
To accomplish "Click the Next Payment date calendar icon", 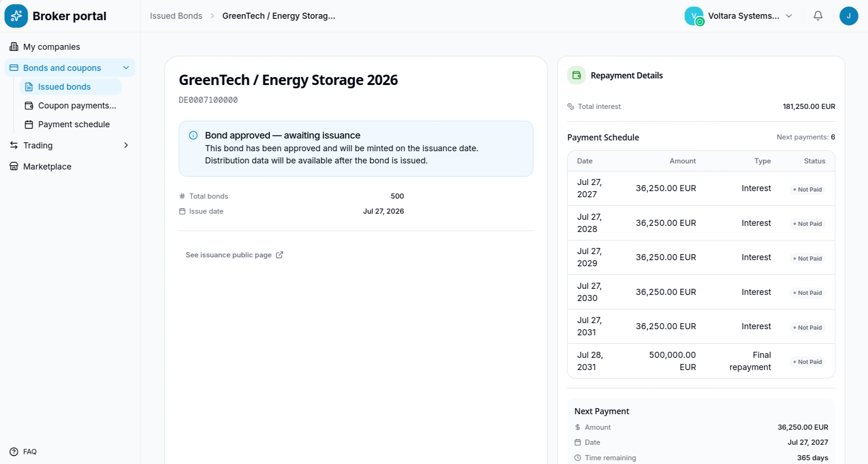I will pyautogui.click(x=578, y=442).
